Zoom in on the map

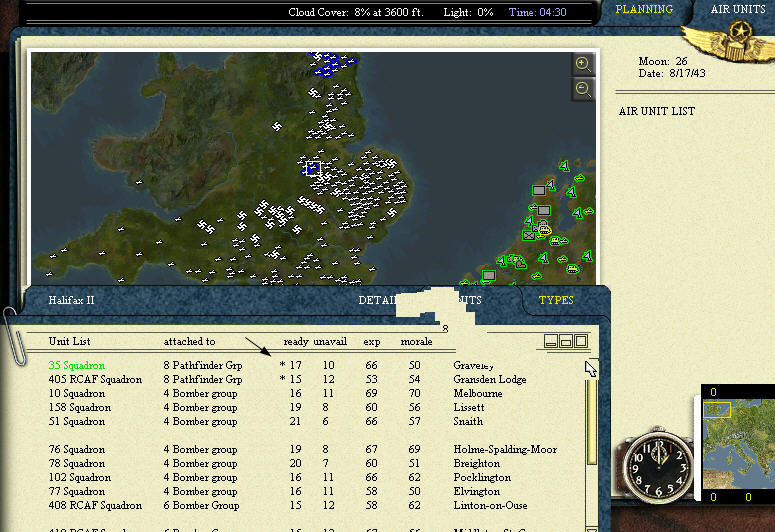tap(583, 64)
